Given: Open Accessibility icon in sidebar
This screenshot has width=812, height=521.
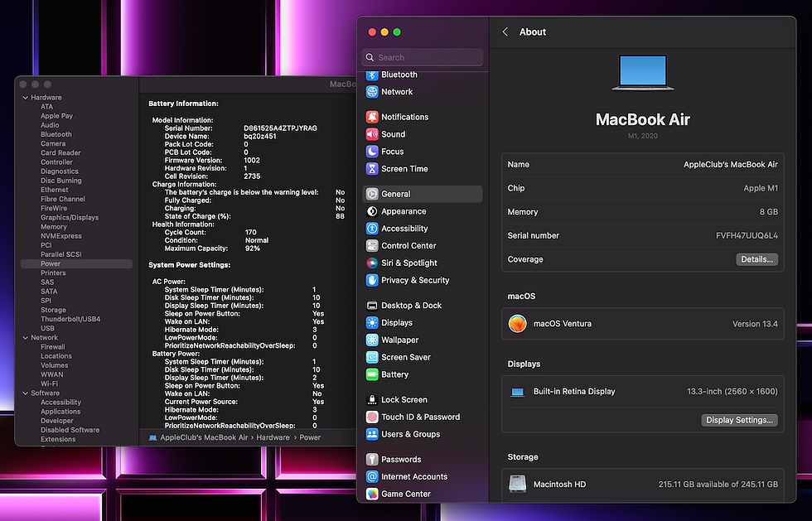Looking at the screenshot, I should tap(372, 229).
